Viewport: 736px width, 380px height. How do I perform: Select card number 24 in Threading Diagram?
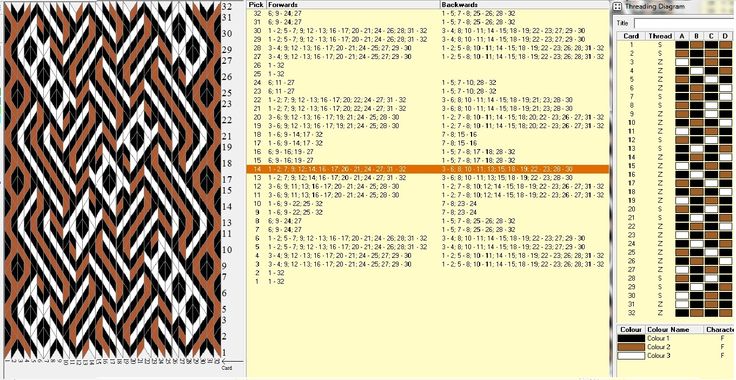click(x=631, y=244)
